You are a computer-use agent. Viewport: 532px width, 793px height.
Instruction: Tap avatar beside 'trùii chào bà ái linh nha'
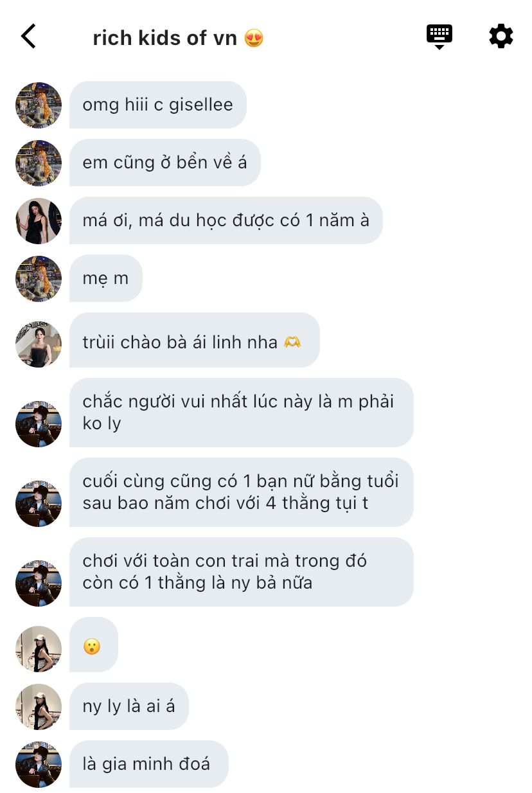pyautogui.click(x=39, y=344)
